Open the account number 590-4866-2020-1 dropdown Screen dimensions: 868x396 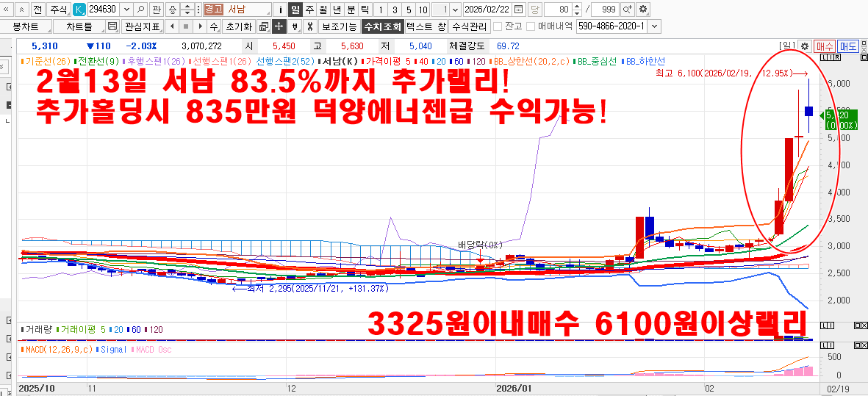coord(654,26)
